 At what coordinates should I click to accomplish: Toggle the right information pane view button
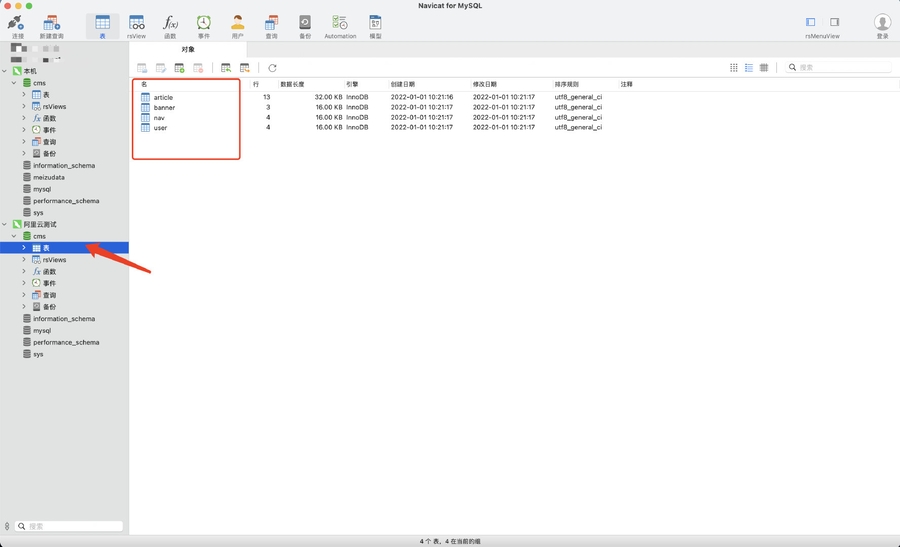click(835, 22)
